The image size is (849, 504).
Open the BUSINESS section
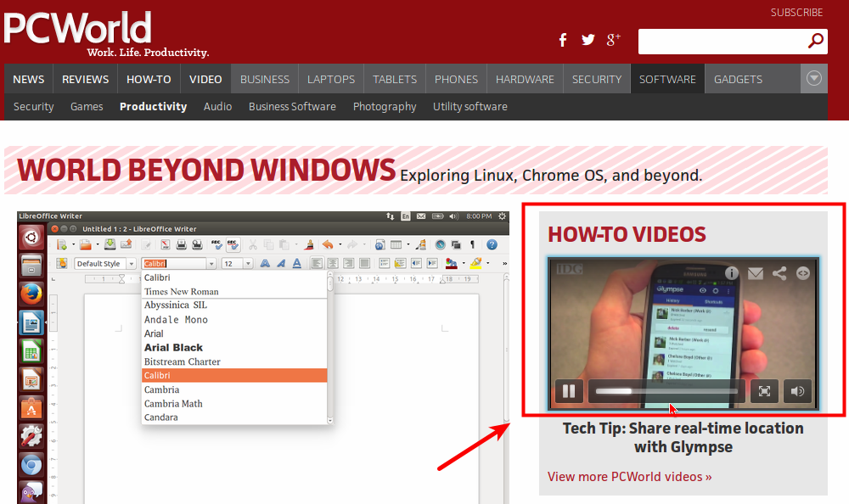265,79
